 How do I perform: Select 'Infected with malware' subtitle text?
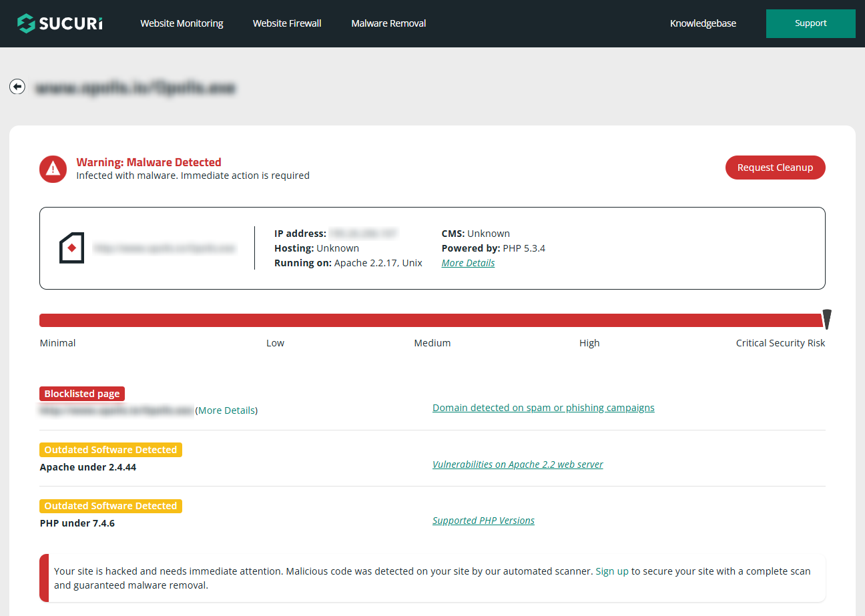(x=193, y=176)
